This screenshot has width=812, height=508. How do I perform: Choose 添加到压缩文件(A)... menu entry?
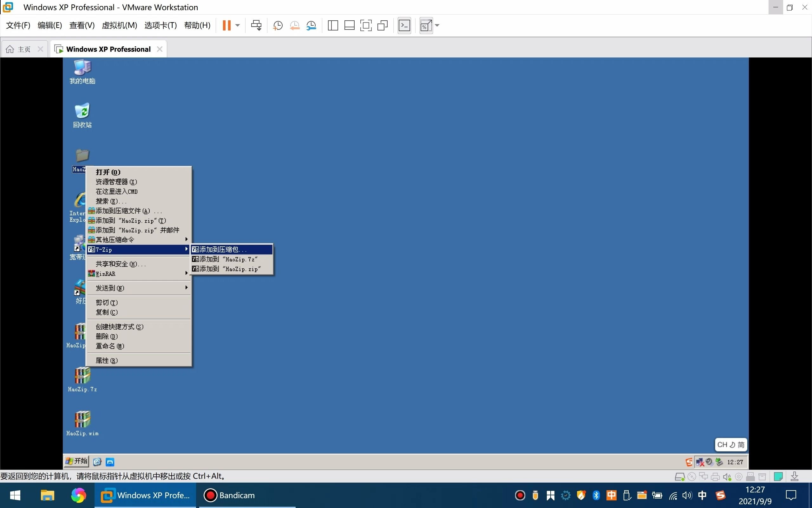click(x=139, y=211)
